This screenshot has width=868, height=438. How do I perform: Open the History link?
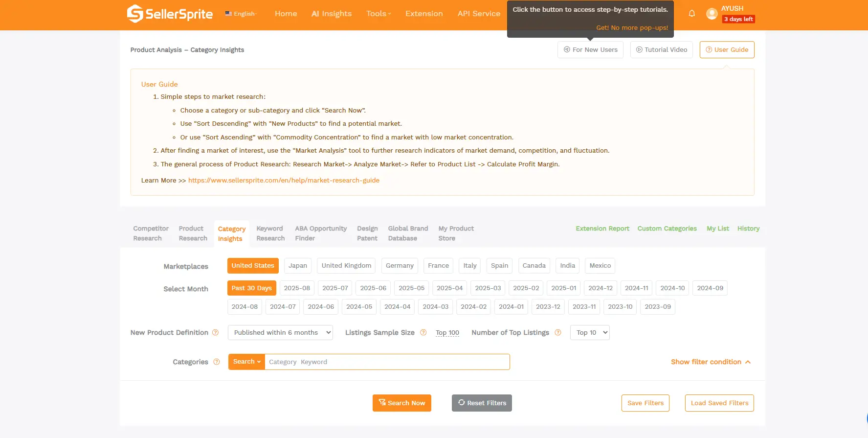click(748, 229)
